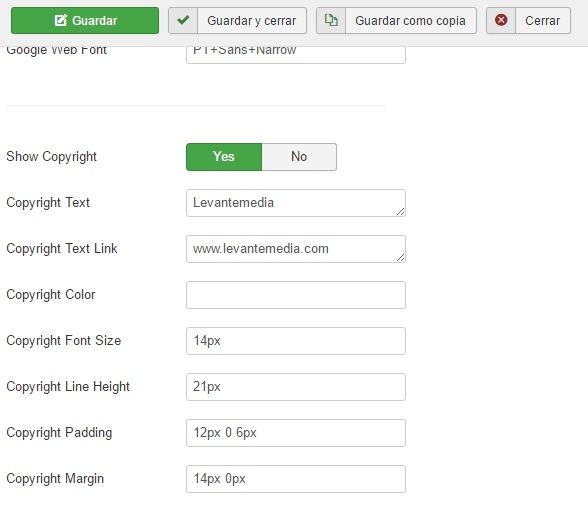
Task: Click the green Guardar button
Action: point(85,21)
